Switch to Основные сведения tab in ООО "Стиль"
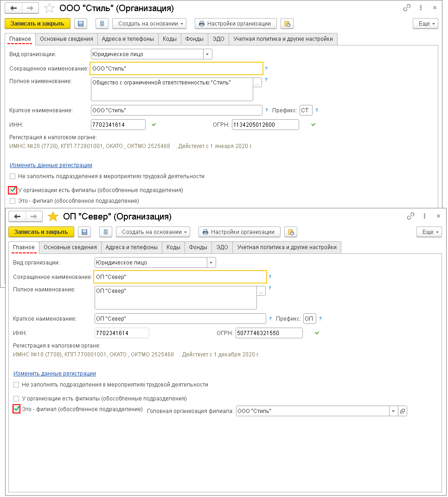Viewport: 448px width, 497px height. click(66, 39)
